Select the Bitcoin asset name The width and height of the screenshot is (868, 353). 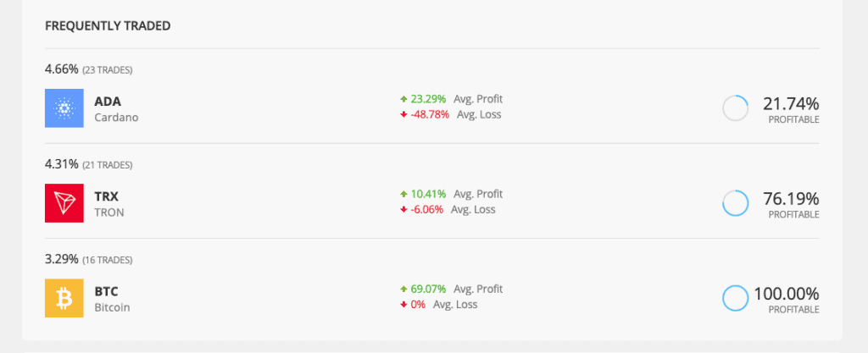tap(112, 307)
